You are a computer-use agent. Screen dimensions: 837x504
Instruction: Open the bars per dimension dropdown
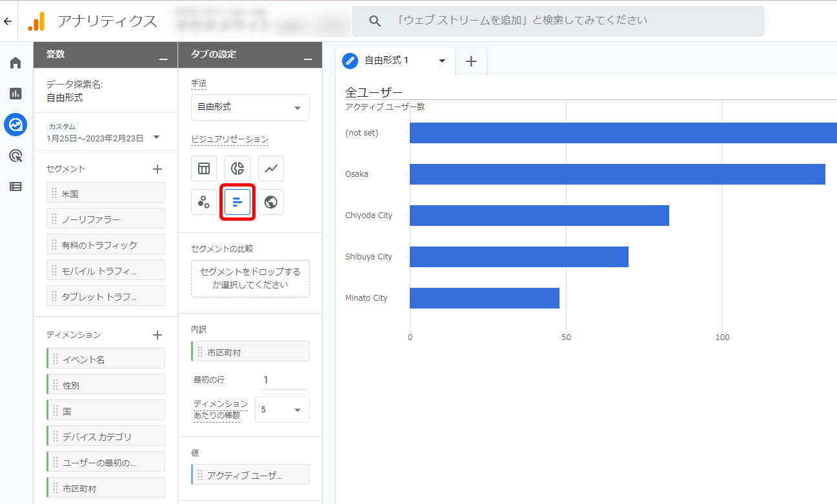click(282, 410)
